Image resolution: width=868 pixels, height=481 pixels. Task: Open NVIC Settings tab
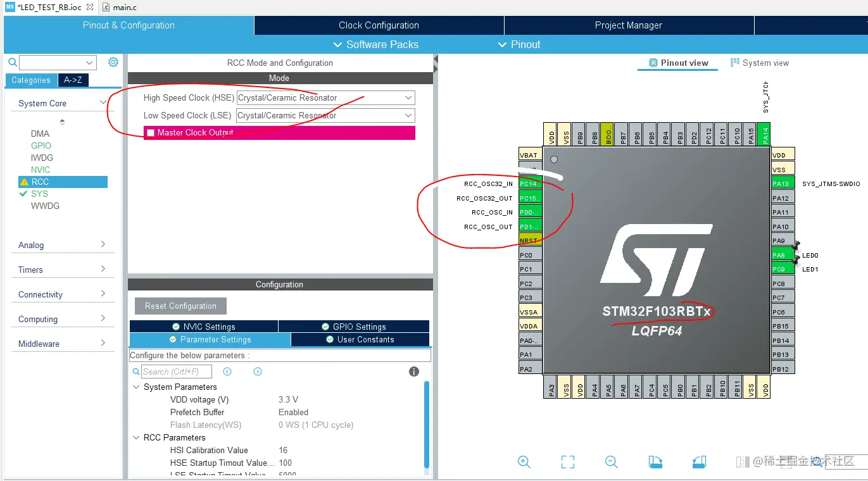[203, 327]
